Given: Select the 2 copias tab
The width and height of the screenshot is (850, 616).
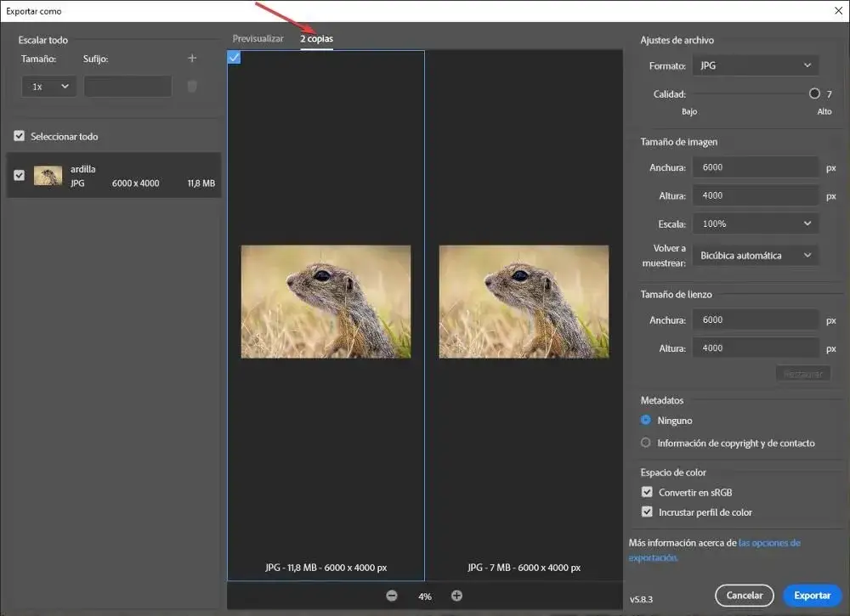Looking at the screenshot, I should coord(316,38).
